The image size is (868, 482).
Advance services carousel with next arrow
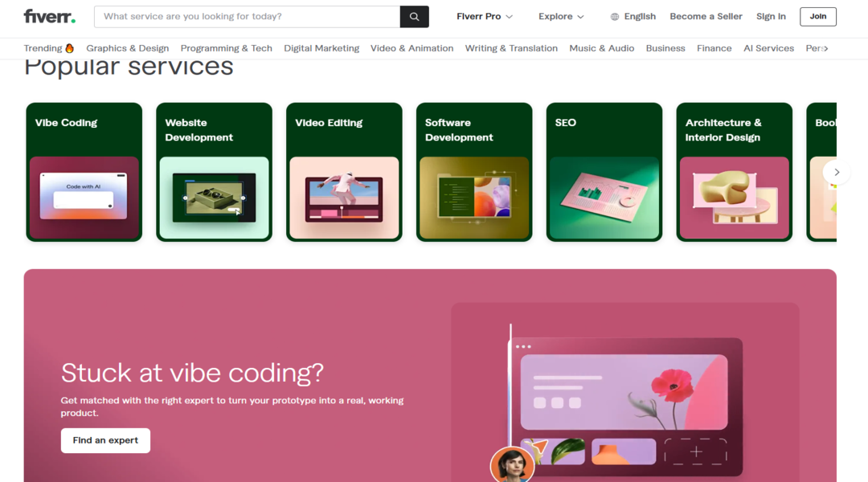point(837,172)
